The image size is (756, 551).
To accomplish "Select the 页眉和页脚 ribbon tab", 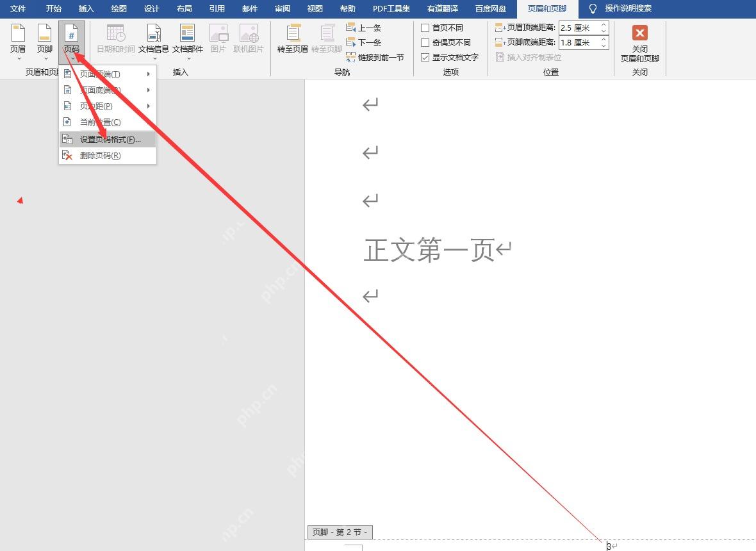I will (546, 9).
